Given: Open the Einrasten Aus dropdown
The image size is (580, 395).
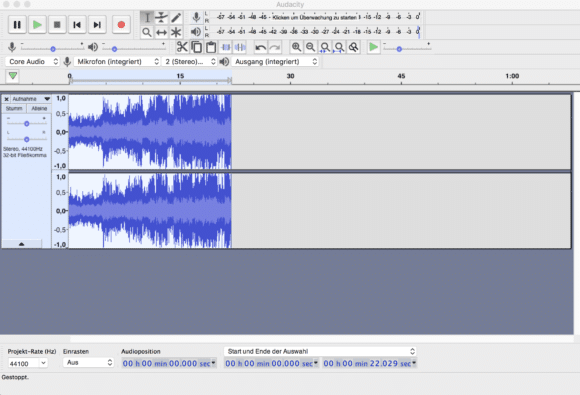Looking at the screenshot, I should pyautogui.click(x=88, y=362).
